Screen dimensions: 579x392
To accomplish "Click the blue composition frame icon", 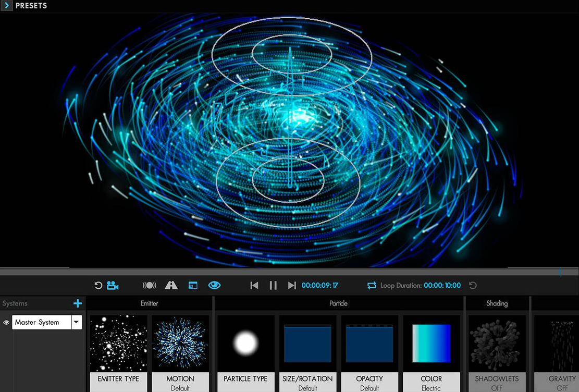I will click(193, 285).
